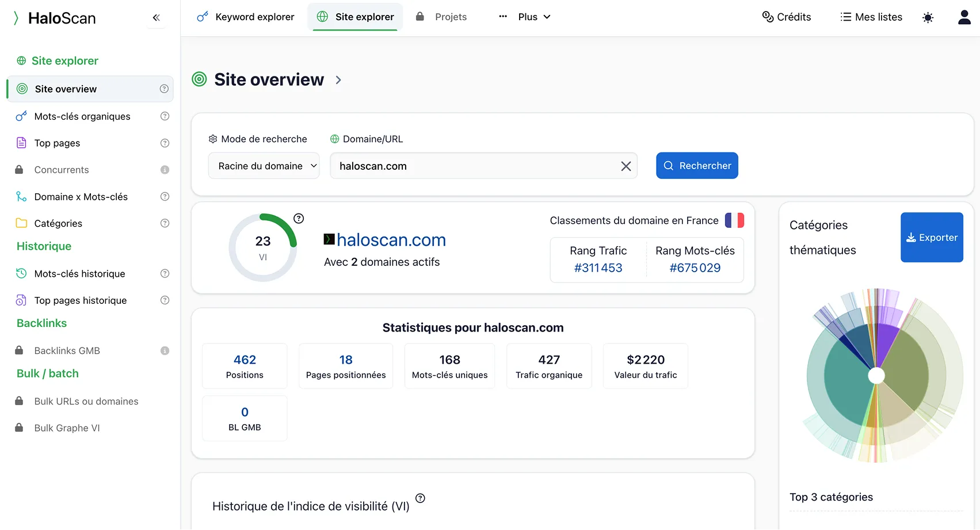The height and width of the screenshot is (530, 980).
Task: Click help icon next to Catégories
Action: click(x=165, y=223)
